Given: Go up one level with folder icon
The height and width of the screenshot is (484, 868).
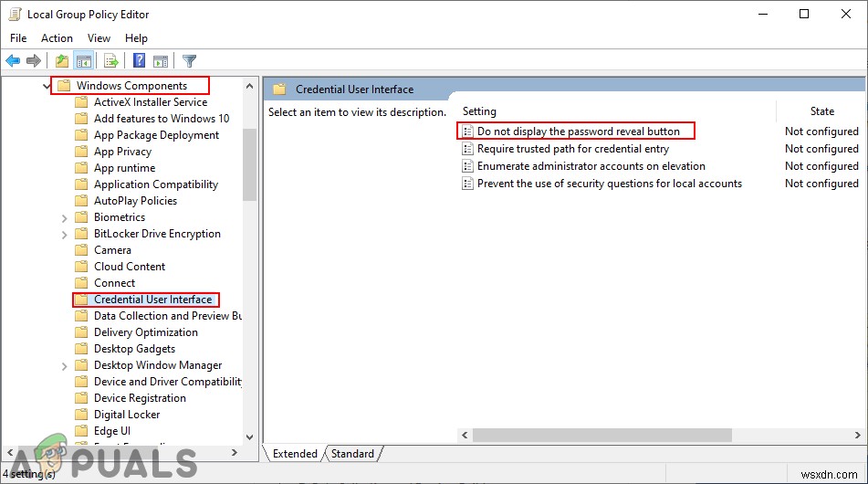Looking at the screenshot, I should 62,61.
